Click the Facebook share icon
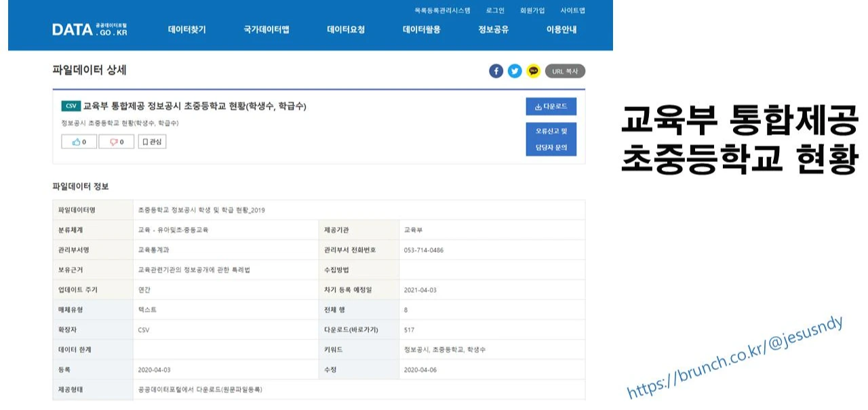The width and height of the screenshot is (868, 410). [496, 70]
